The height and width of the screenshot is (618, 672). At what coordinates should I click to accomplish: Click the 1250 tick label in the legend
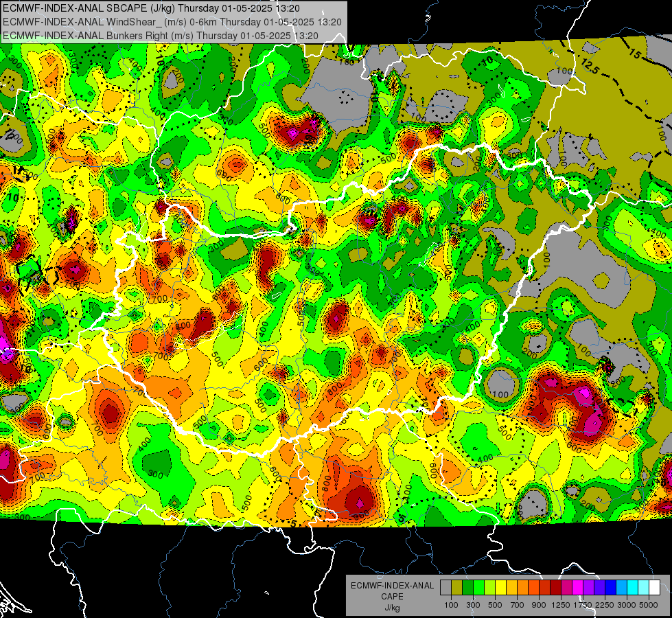point(561,605)
